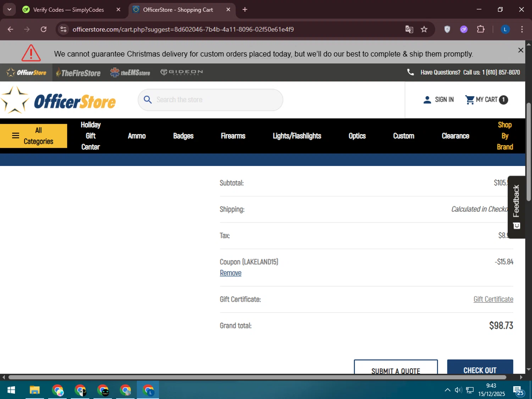Open MY CART with the cart icon
Image resolution: width=532 pixels, height=399 pixels.
tap(481, 100)
